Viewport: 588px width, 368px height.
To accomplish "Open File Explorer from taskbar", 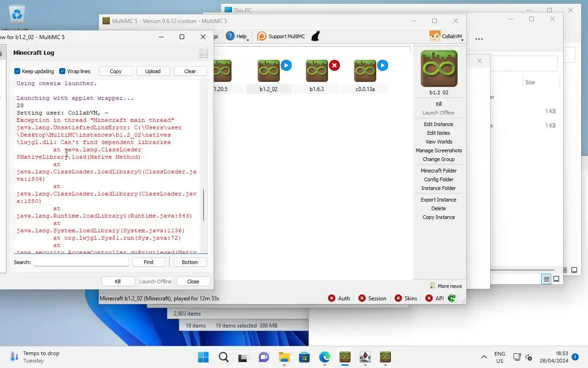I will pyautogui.click(x=284, y=357).
